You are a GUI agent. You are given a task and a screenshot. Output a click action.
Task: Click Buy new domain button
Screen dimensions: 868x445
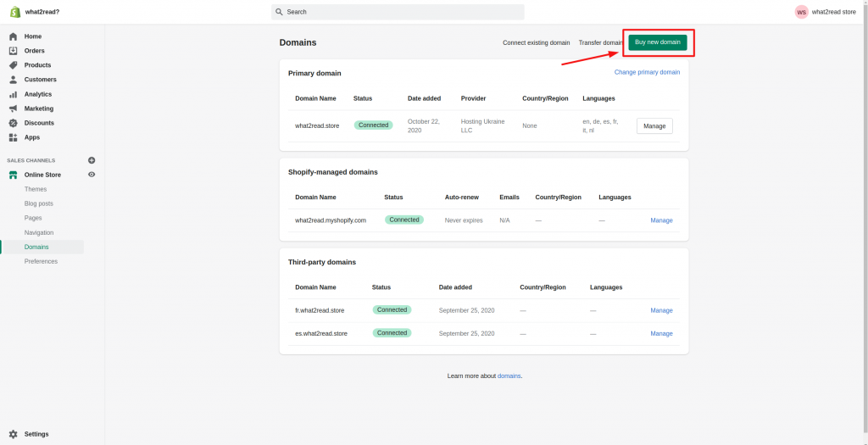(658, 42)
